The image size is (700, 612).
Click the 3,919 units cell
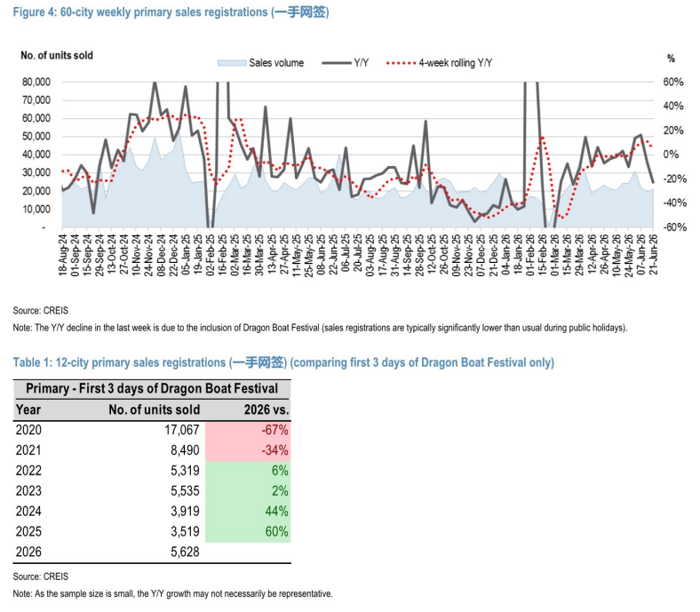point(185,511)
